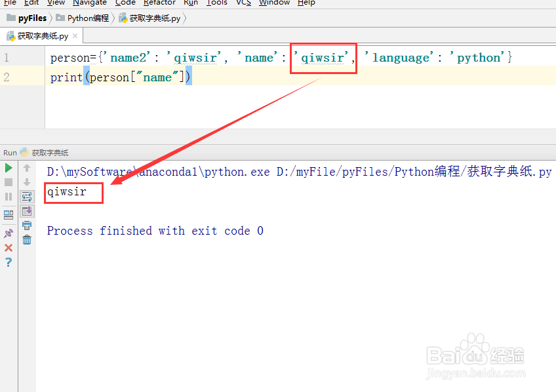Image resolution: width=556 pixels, height=392 pixels.
Task: Click the 获取字典纸.py breadcrumb item
Action: (149, 18)
